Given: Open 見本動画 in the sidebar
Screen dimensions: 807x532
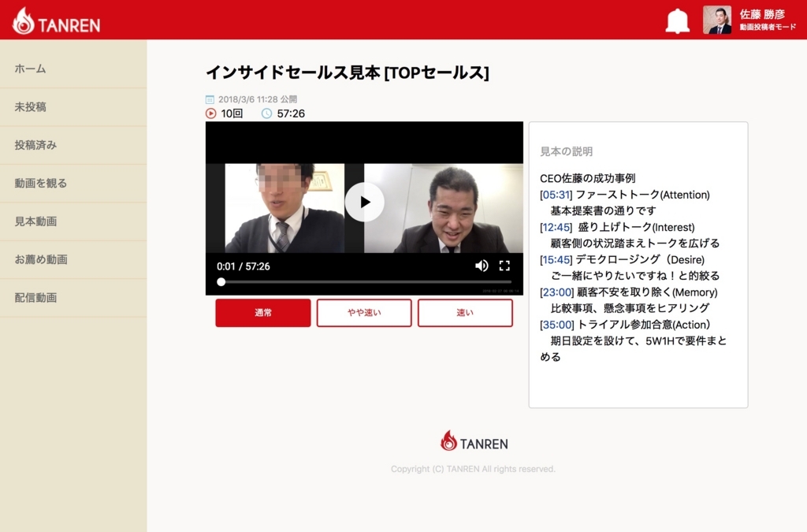Looking at the screenshot, I should click(73, 221).
